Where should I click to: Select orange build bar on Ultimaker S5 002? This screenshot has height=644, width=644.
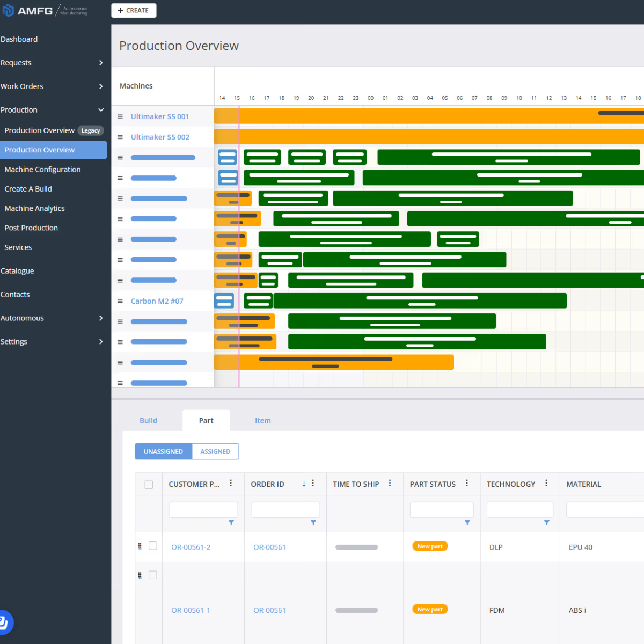click(429, 136)
